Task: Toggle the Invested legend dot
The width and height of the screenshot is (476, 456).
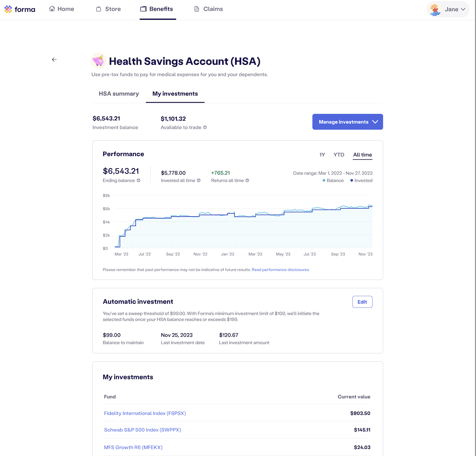Action: (x=352, y=180)
